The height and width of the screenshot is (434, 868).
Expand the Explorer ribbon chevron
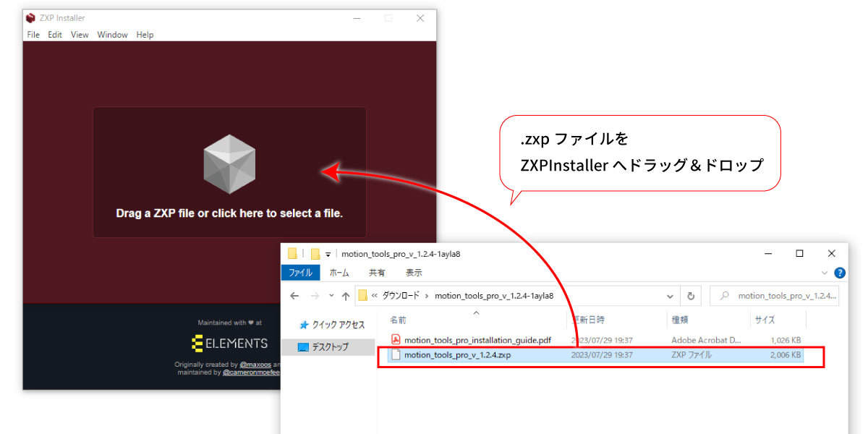click(825, 273)
